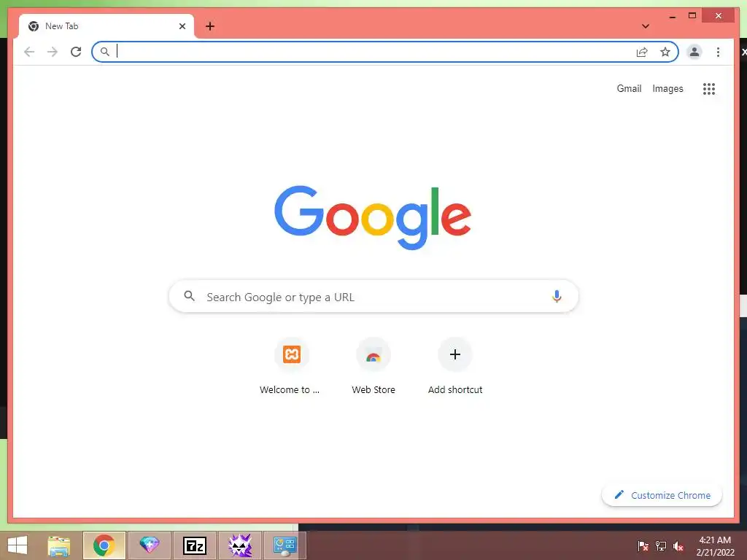Click the Customize Chrome button
This screenshot has height=560, width=747.
(662, 495)
